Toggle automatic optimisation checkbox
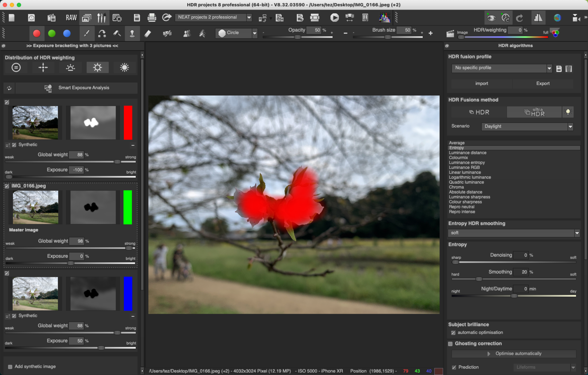The width and height of the screenshot is (588, 375). (453, 332)
